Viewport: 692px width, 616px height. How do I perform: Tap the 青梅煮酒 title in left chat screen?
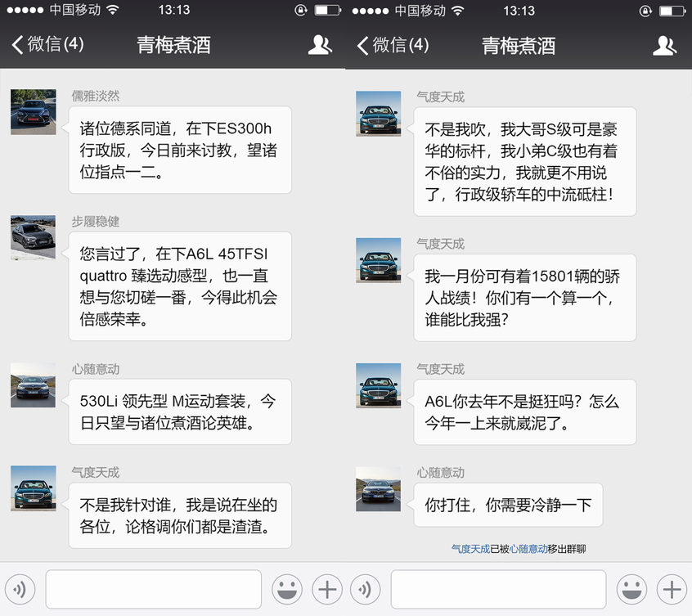(173, 45)
